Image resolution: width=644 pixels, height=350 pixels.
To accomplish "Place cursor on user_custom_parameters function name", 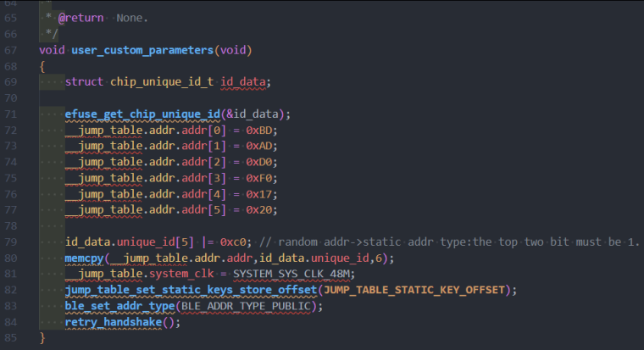I will [x=142, y=50].
